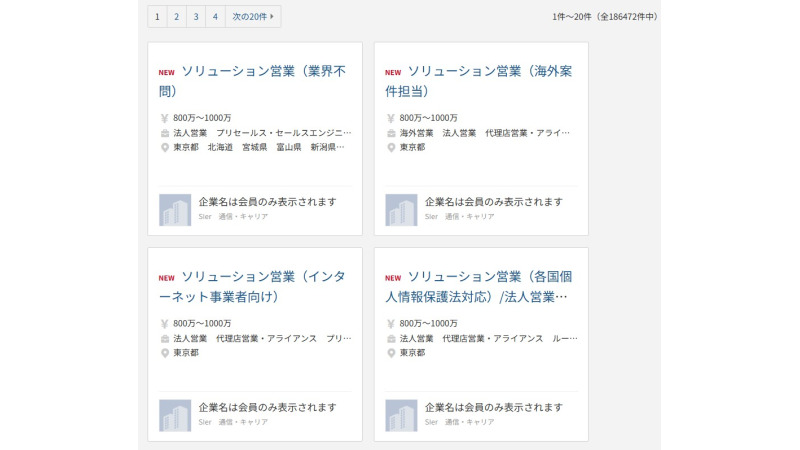Click yen salary icon in 各国個人情報保護法対応 card
800x450 pixels.
click(391, 324)
